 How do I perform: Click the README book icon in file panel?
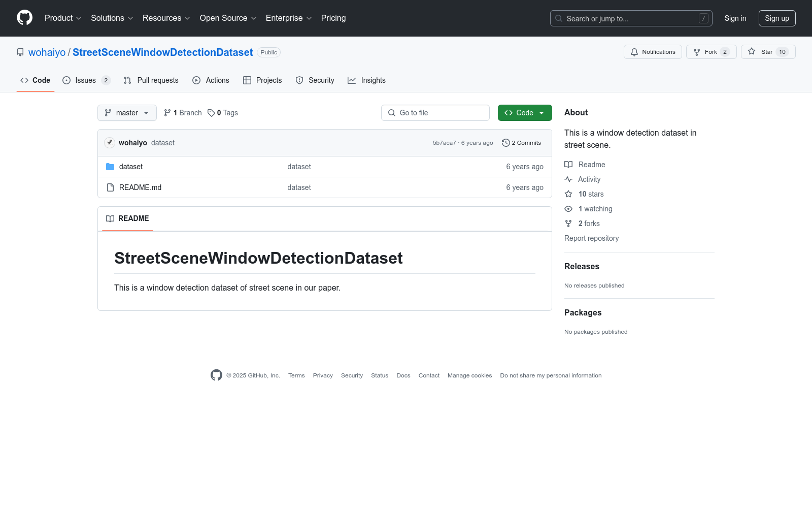tap(110, 218)
